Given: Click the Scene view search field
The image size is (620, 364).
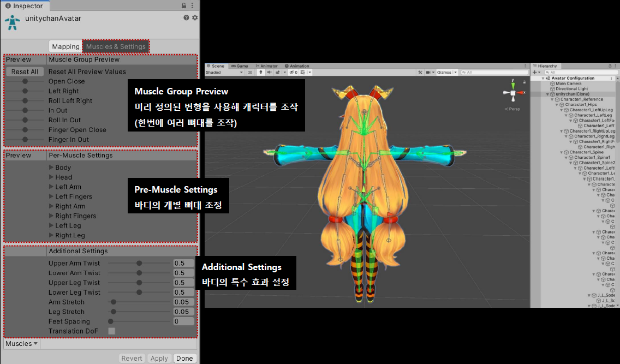Looking at the screenshot, I should (494, 73).
